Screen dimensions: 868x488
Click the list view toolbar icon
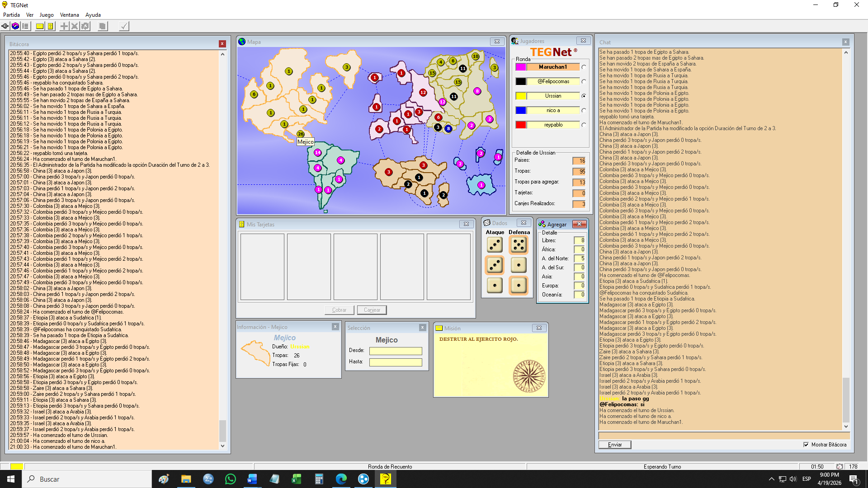pos(25,26)
